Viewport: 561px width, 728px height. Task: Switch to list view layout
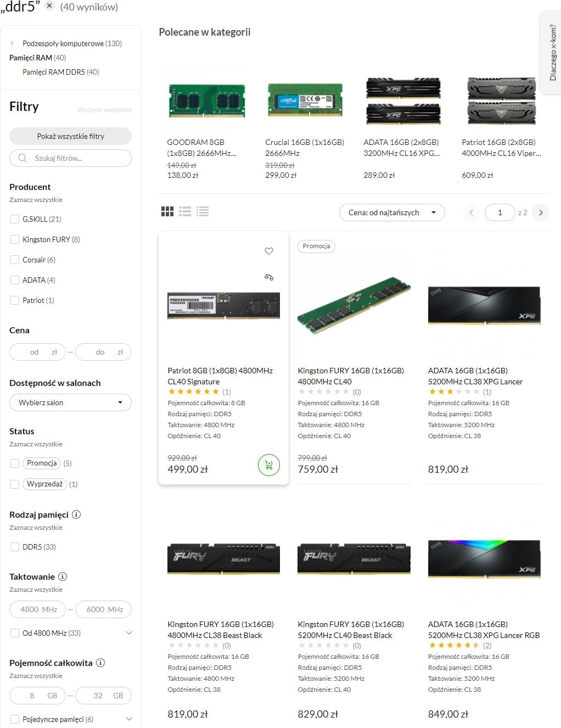click(x=185, y=211)
